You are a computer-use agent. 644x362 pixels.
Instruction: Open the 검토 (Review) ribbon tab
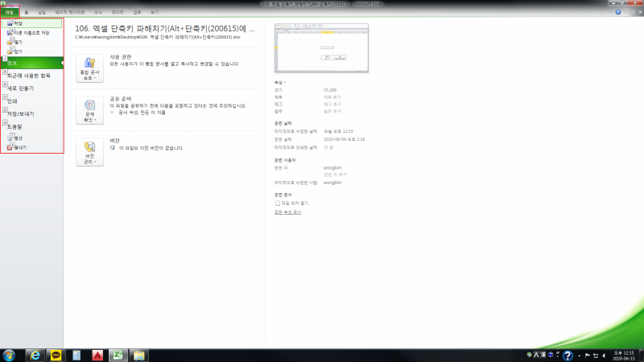point(137,12)
